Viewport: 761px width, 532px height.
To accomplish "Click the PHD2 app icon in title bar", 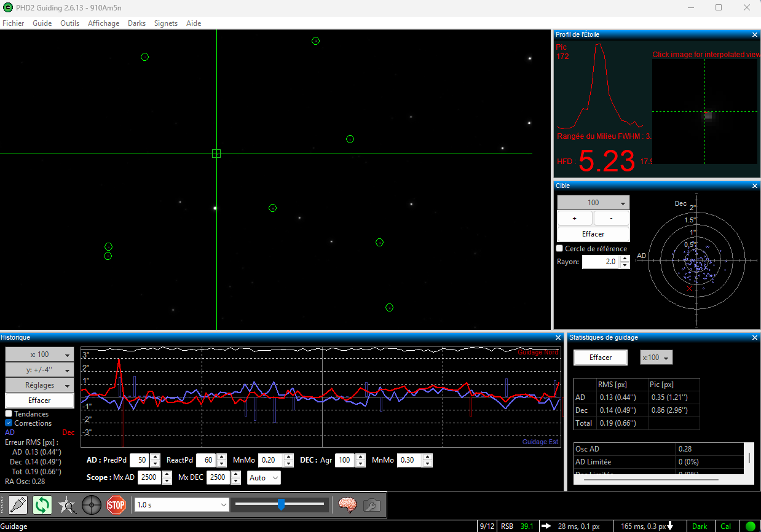I will pyautogui.click(x=8, y=7).
